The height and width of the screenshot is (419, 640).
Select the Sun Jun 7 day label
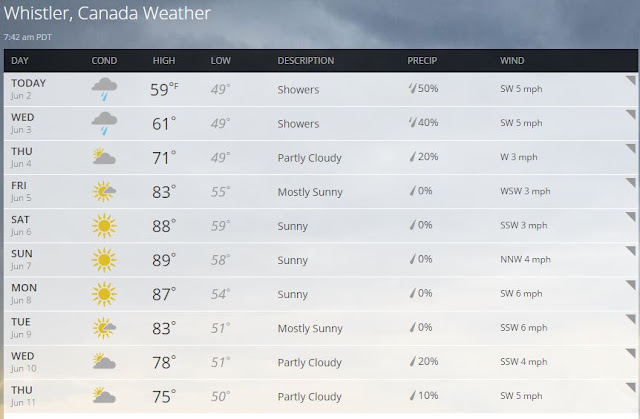point(22,259)
